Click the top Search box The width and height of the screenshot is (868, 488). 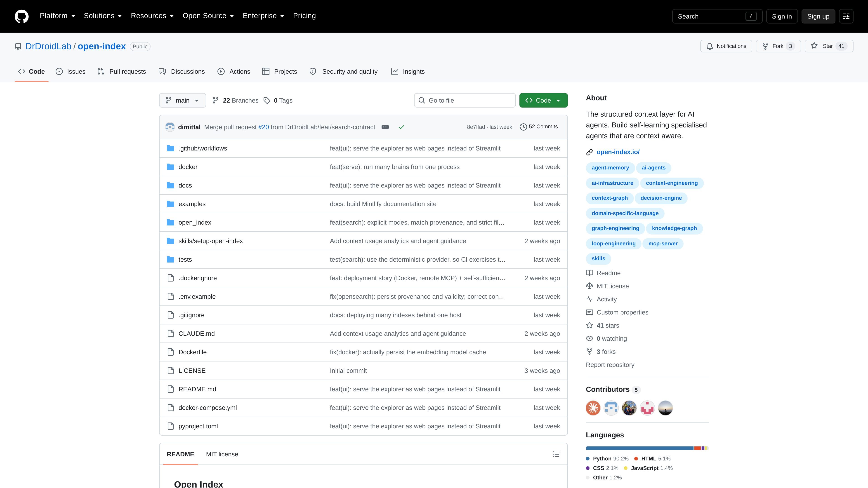[x=717, y=16]
